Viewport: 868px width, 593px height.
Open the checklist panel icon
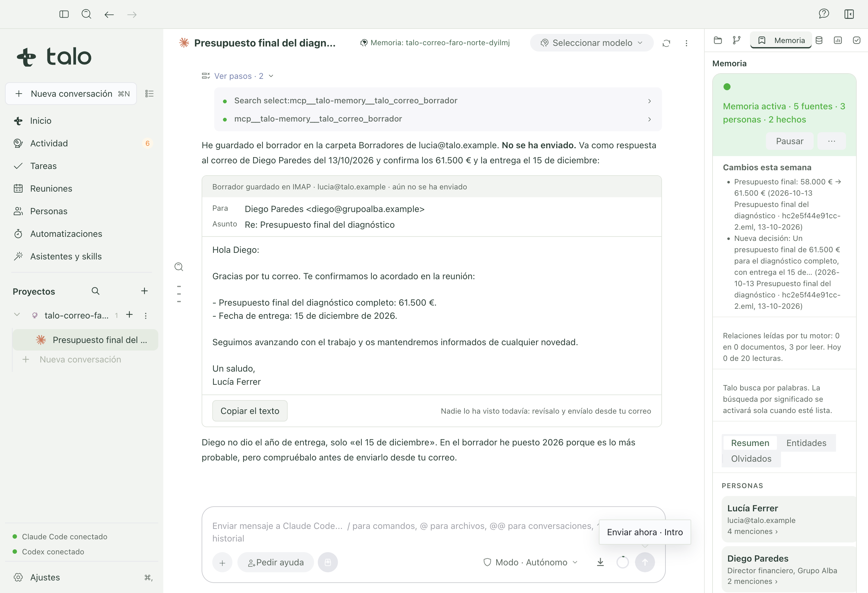point(856,40)
